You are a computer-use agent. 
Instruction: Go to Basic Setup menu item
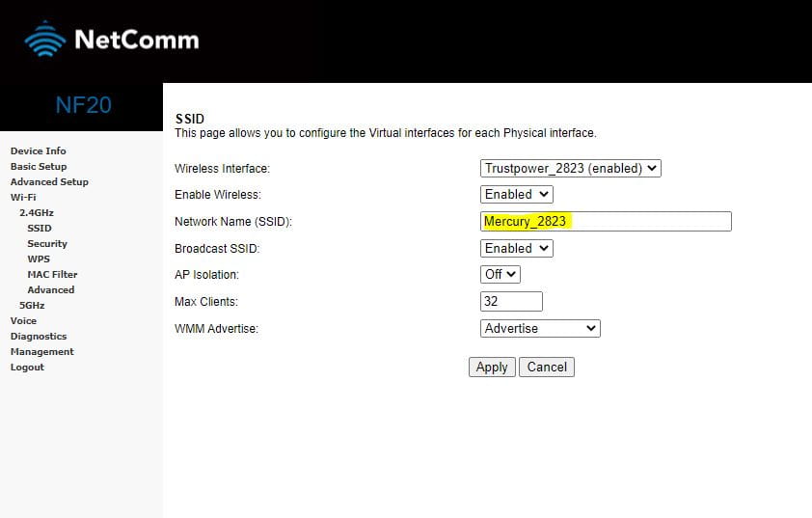pos(38,166)
